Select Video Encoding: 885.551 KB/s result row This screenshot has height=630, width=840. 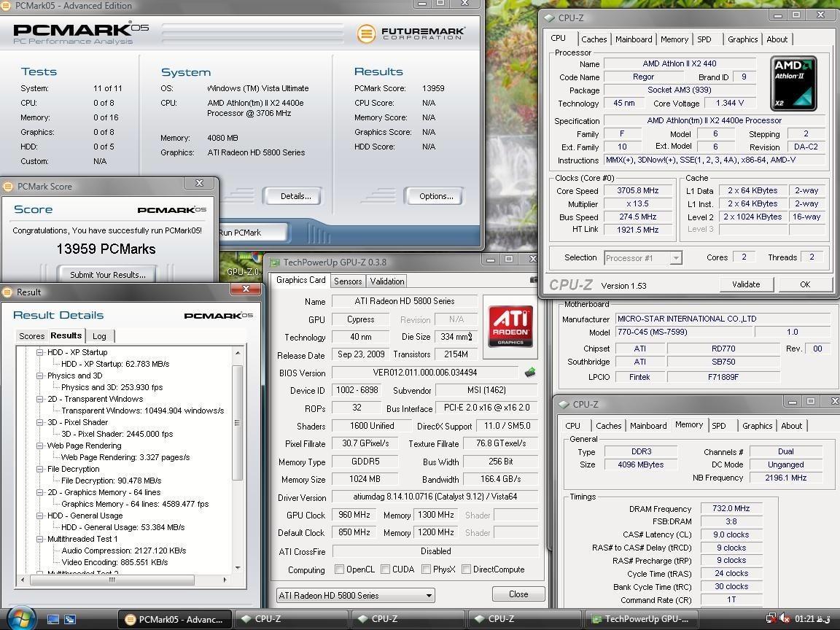[x=114, y=562]
